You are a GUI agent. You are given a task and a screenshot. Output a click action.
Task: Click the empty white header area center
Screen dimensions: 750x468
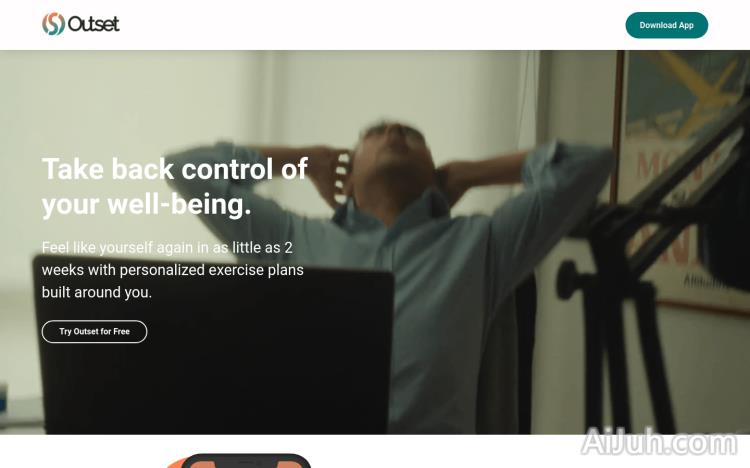coord(372,25)
